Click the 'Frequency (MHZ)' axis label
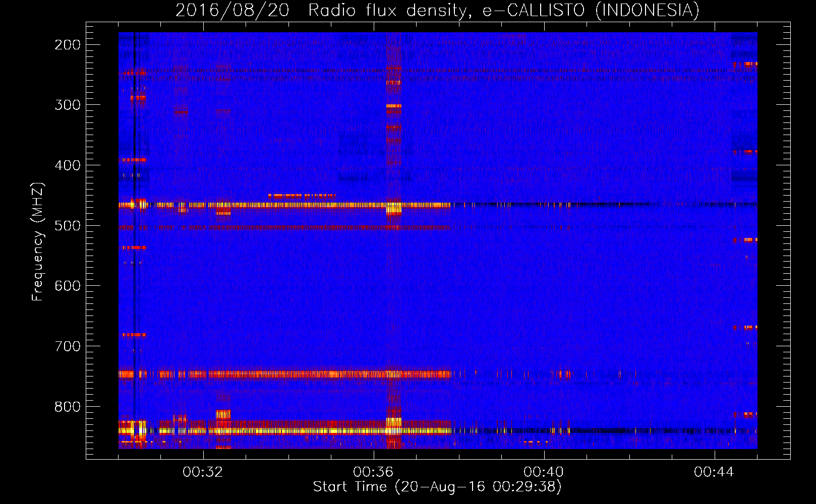The image size is (816, 504). click(x=38, y=241)
